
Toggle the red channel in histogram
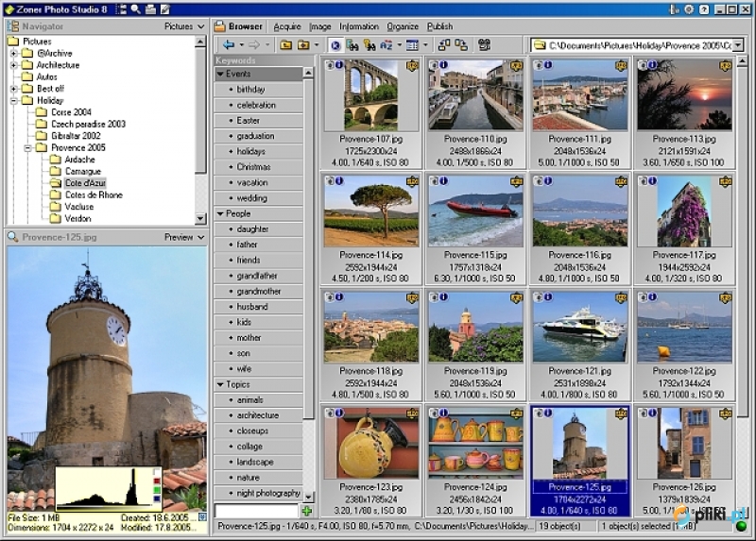pos(157,482)
